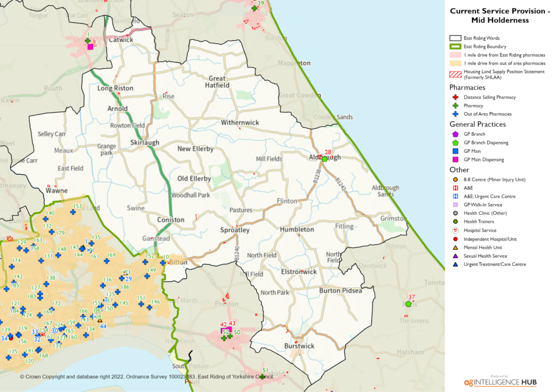Click the Mental Health Unit triangle legend icon
Screen dimensions: 555x392
point(455,247)
